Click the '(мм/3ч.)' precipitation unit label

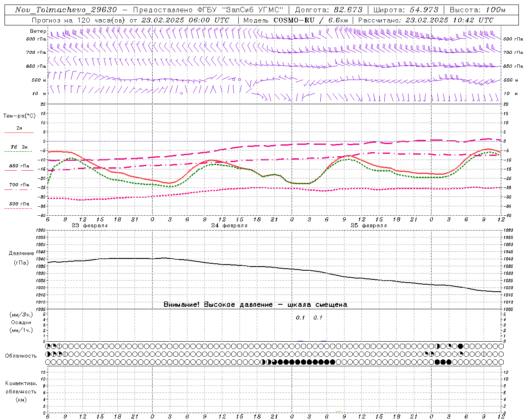pyautogui.click(x=21, y=315)
